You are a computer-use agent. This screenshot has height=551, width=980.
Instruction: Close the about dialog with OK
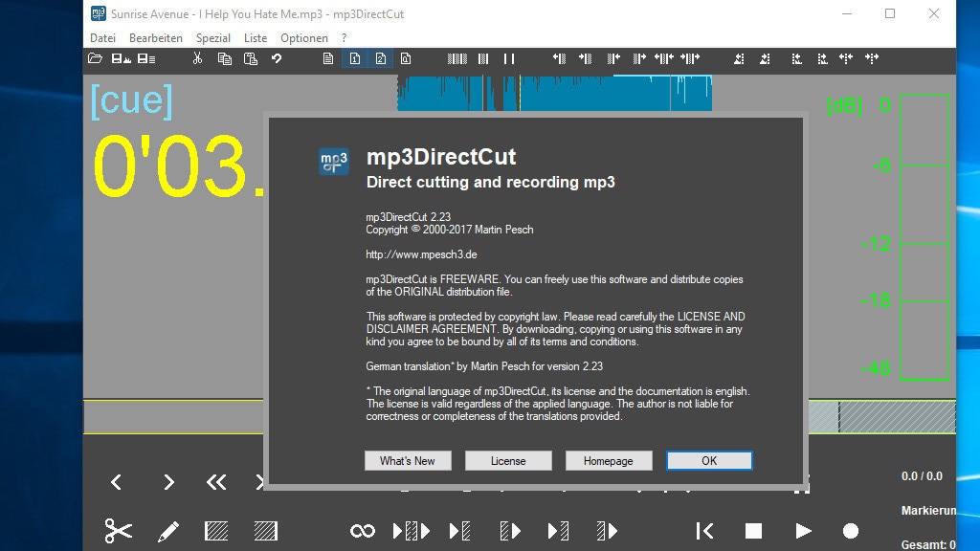709,460
